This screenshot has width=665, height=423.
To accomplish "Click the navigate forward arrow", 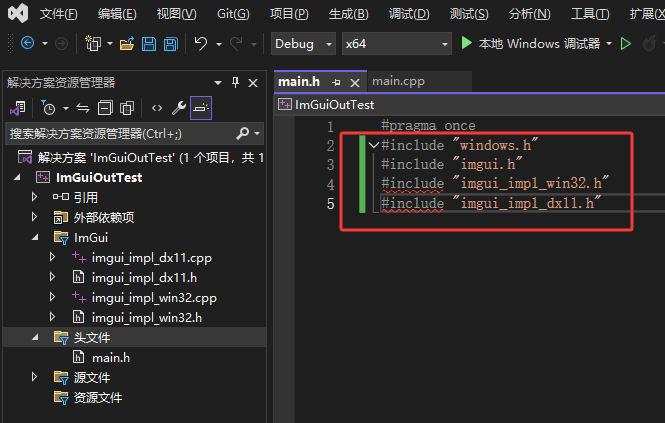I will pyautogui.click(x=61, y=43).
